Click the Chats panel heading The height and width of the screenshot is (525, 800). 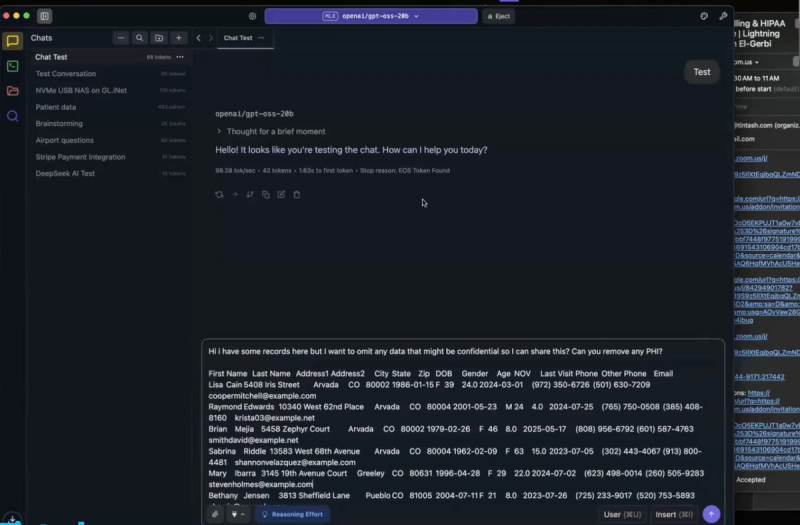click(41, 38)
